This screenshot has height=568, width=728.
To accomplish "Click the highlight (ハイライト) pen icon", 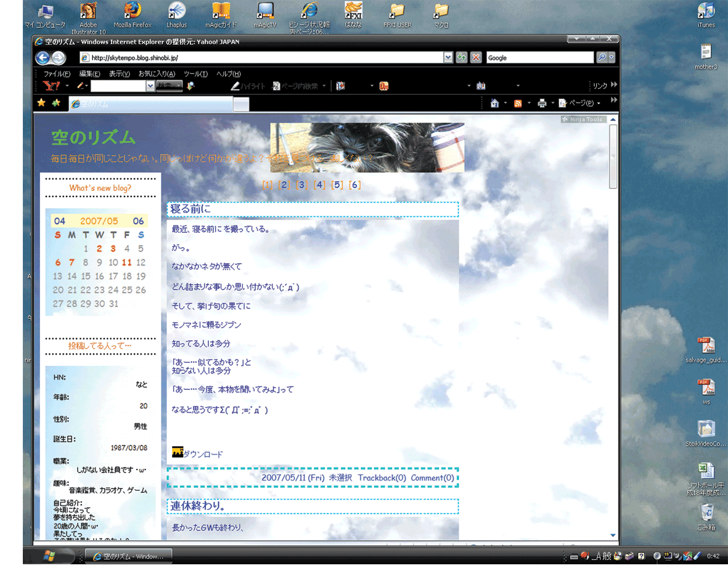I will point(235,86).
